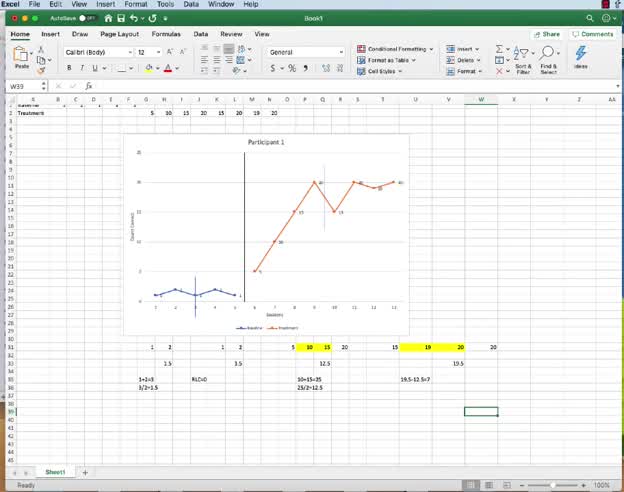The image size is (624, 492).
Task: Click the Sort & Filter icon
Action: coord(521,53)
